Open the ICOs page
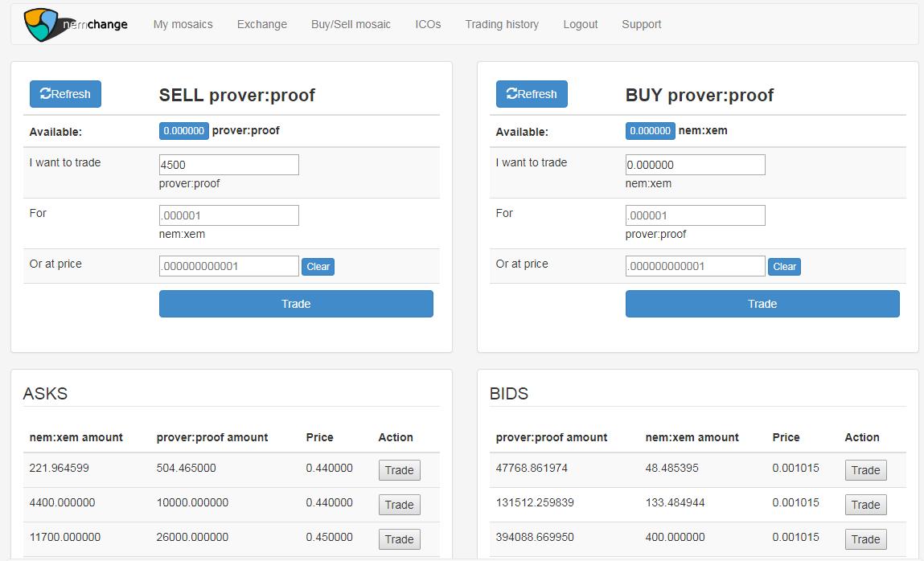 [428, 24]
